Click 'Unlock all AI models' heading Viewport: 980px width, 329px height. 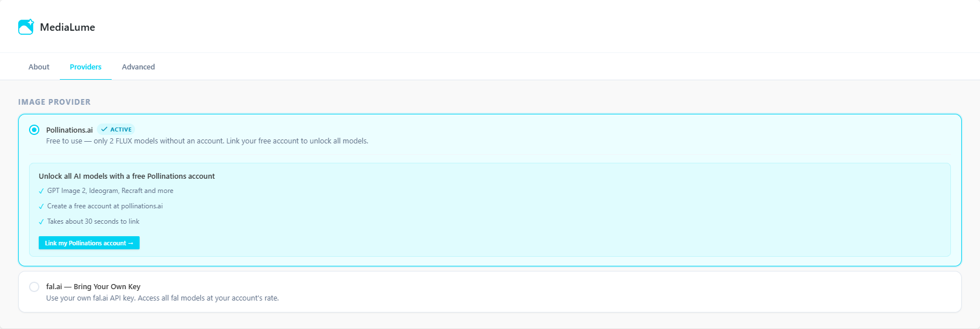(126, 176)
